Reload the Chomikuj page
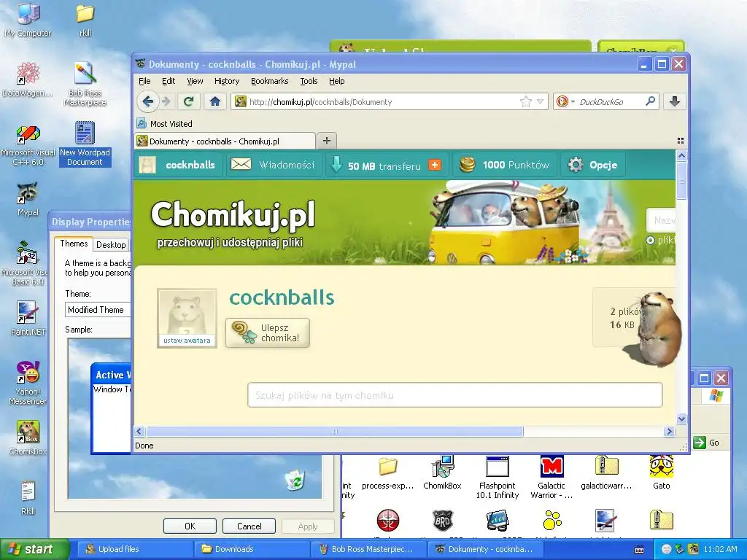Image resolution: width=747 pixels, height=560 pixels. tap(189, 101)
